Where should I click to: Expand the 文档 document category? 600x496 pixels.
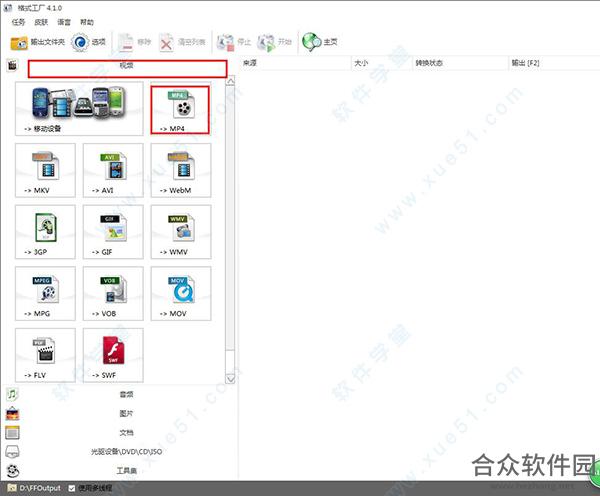pos(126,432)
